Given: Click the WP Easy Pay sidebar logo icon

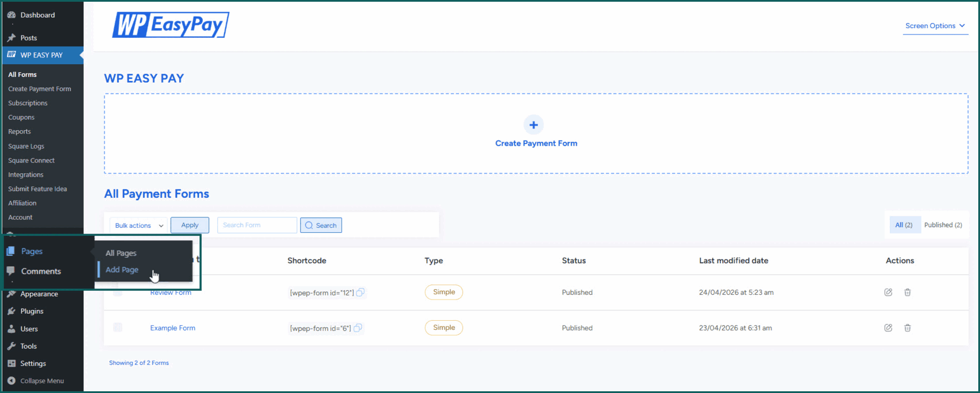Looking at the screenshot, I should click(11, 55).
